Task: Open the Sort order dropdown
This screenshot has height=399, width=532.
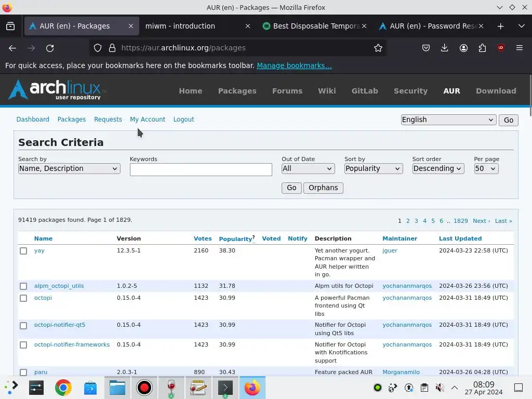Action: coord(438,169)
